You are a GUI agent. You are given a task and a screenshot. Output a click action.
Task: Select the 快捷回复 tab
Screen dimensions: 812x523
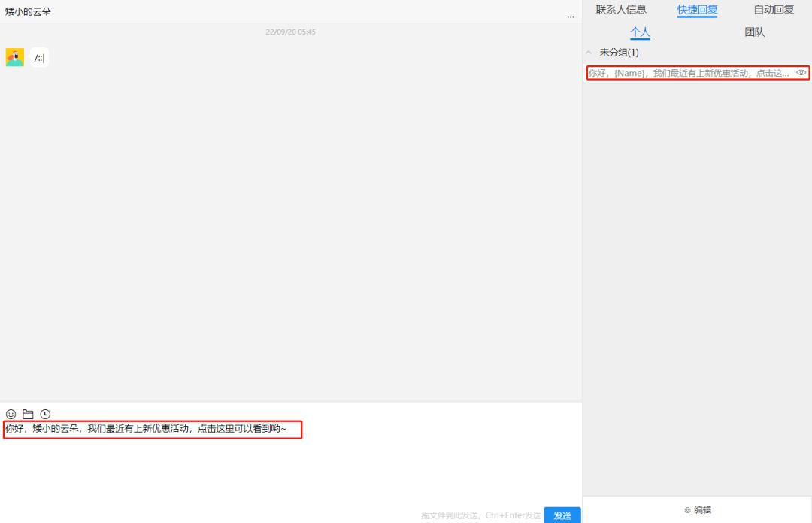[697, 10]
